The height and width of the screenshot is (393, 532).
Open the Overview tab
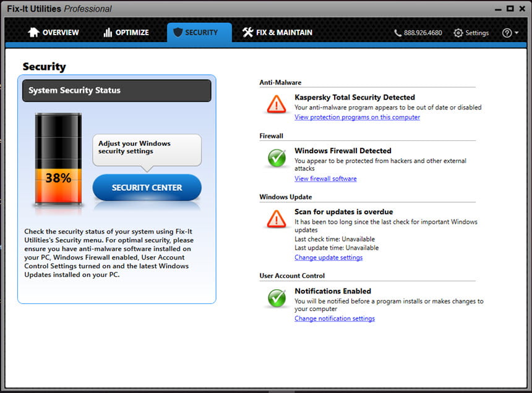coord(53,33)
